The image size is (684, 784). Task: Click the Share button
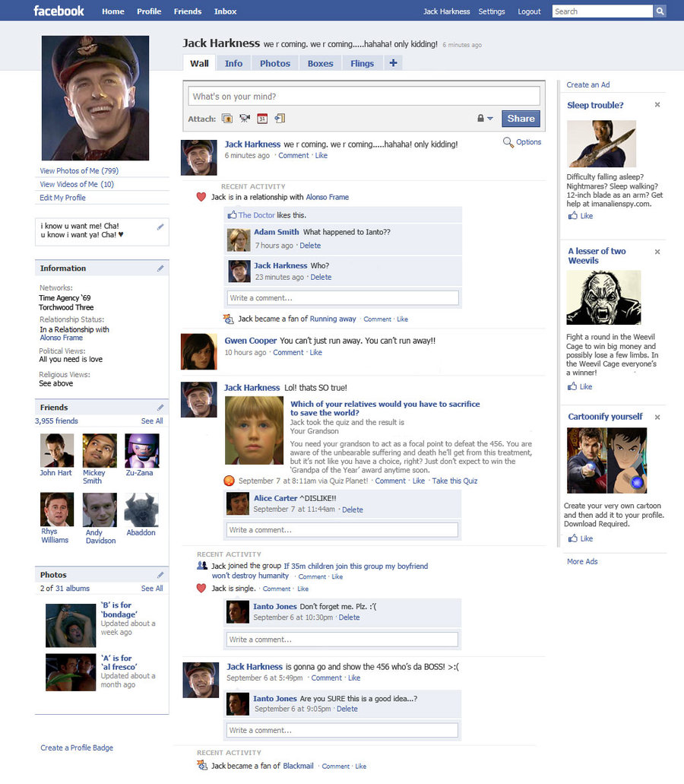tap(521, 119)
